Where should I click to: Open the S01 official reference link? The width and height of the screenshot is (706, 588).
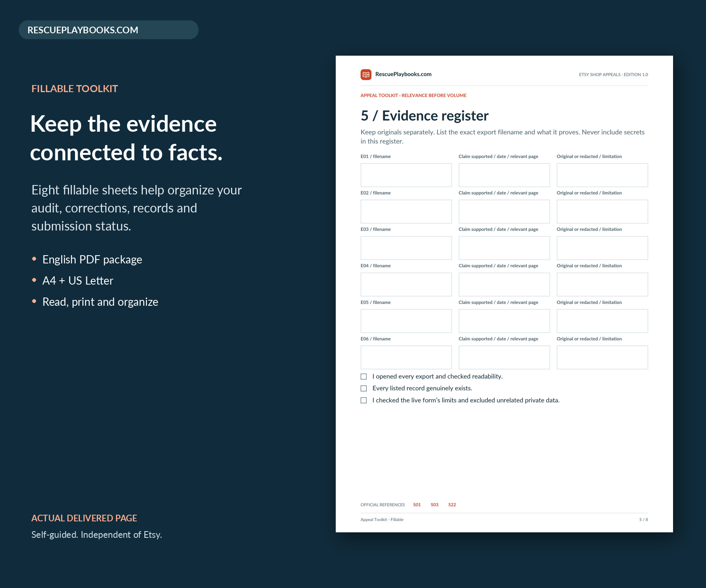pos(417,505)
